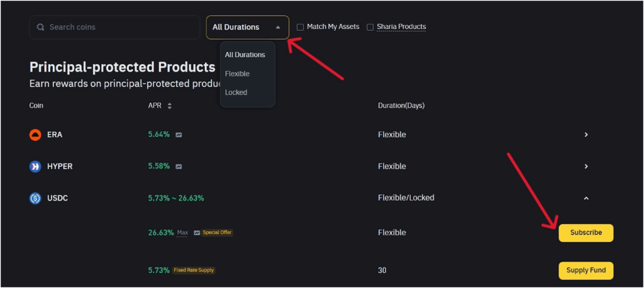Image resolution: width=644 pixels, height=288 pixels.
Task: Choose Locked in the duration menu
Action: pyautogui.click(x=236, y=92)
